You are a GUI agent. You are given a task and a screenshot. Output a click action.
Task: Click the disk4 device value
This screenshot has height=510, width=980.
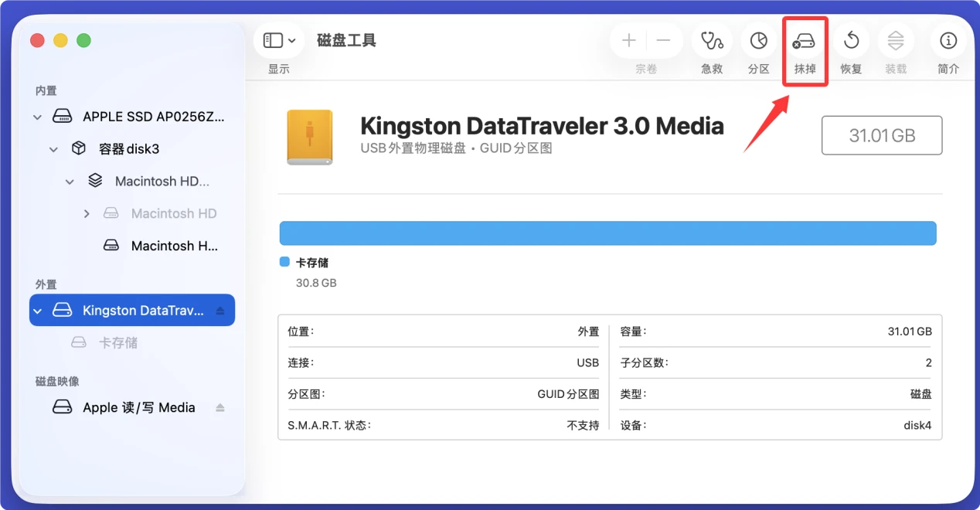coord(917,425)
